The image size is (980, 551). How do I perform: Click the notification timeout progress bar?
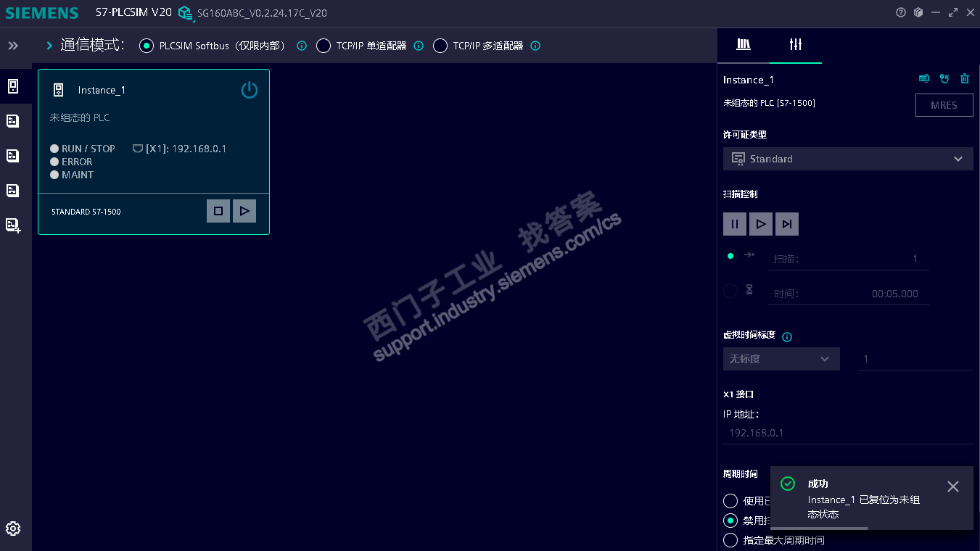point(819,528)
